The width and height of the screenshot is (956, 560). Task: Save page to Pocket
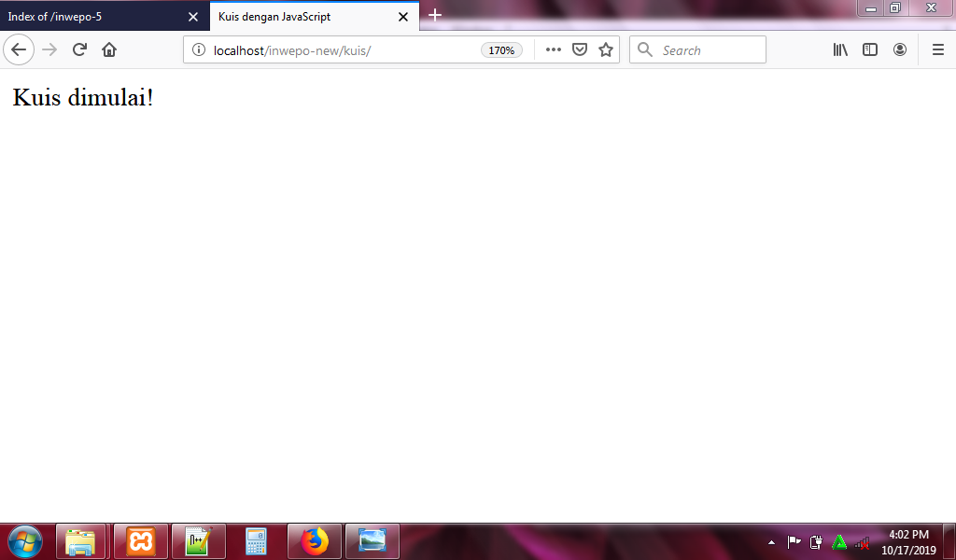[x=579, y=50]
